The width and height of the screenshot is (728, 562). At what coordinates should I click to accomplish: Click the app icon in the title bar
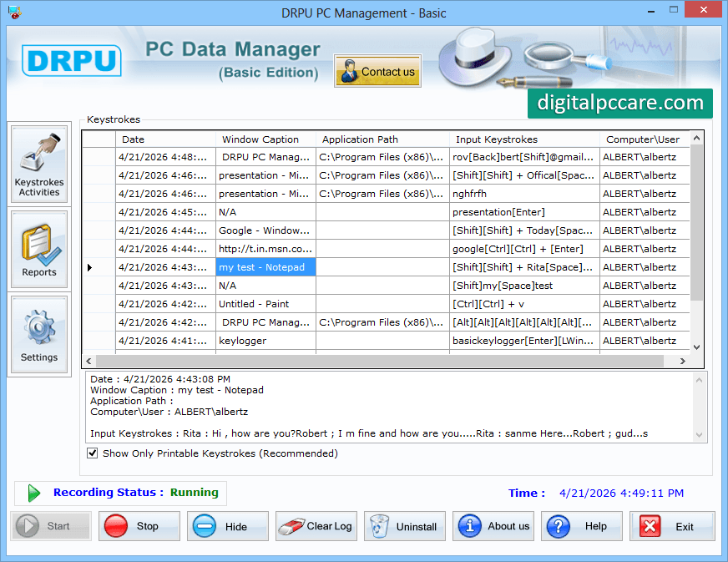pos(14,13)
